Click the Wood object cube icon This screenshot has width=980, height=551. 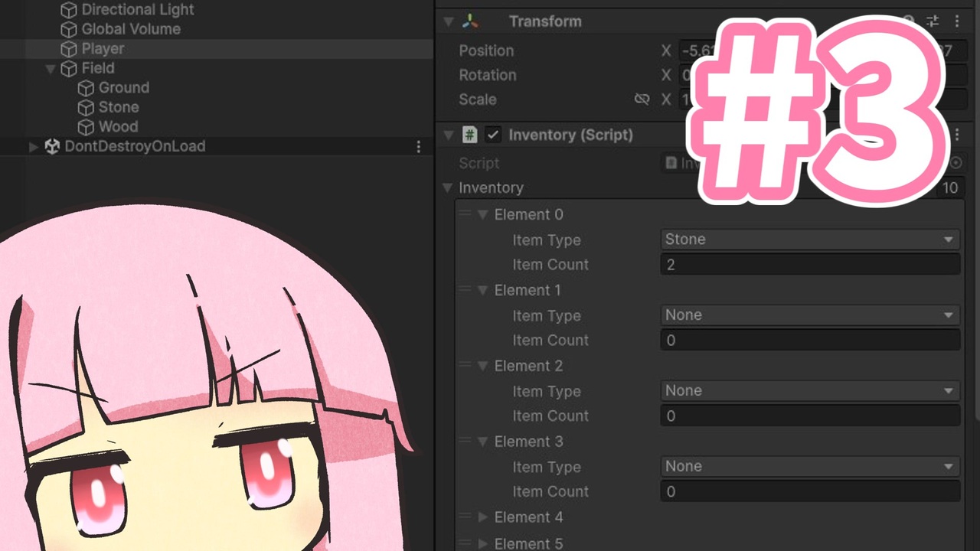tap(86, 127)
